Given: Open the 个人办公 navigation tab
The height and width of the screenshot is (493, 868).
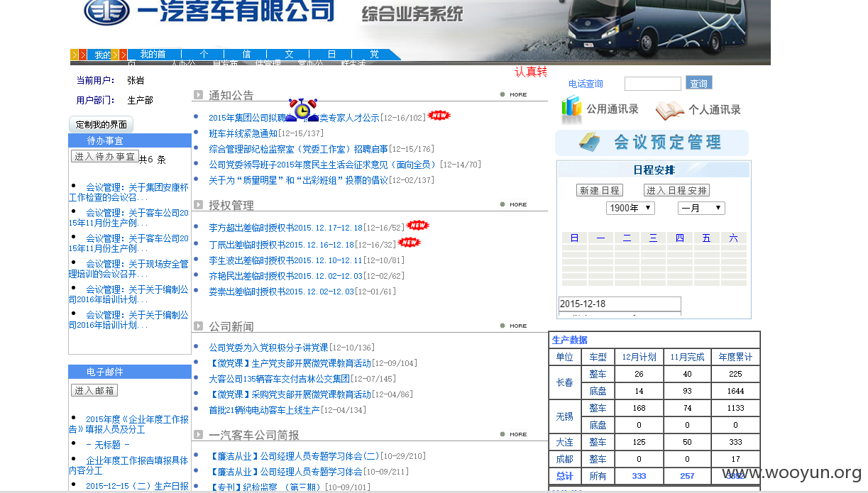Looking at the screenshot, I should tap(204, 55).
